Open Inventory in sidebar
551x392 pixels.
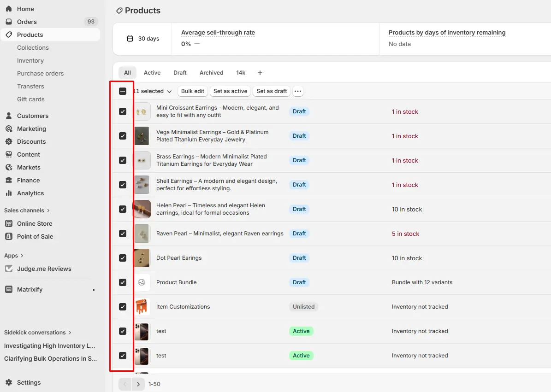click(30, 61)
